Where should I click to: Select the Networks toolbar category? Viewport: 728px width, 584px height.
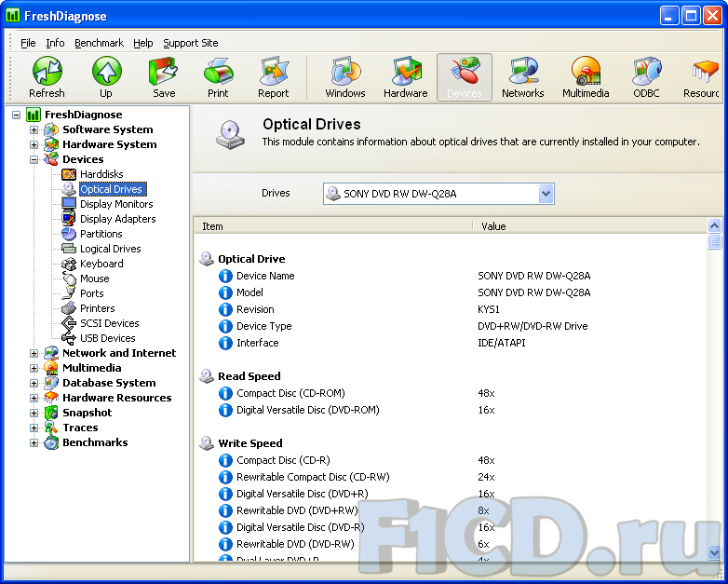pyautogui.click(x=523, y=77)
